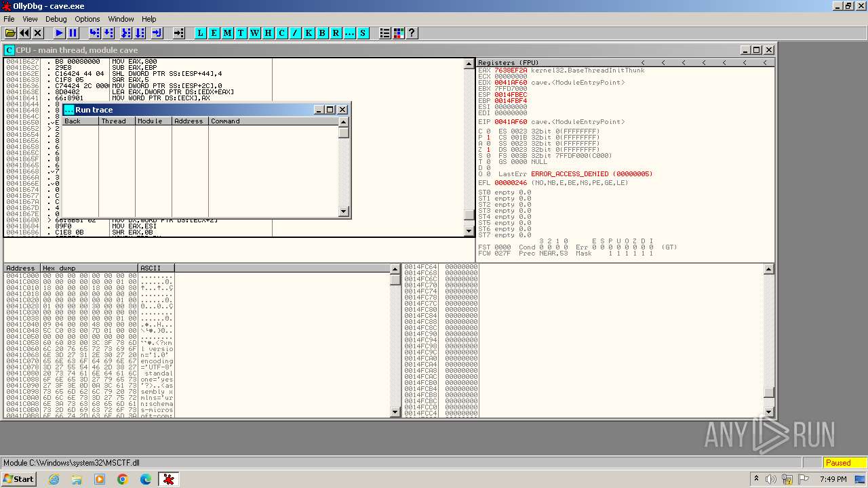Open the Debug menu
Viewport: 868px width, 488px height.
point(56,19)
